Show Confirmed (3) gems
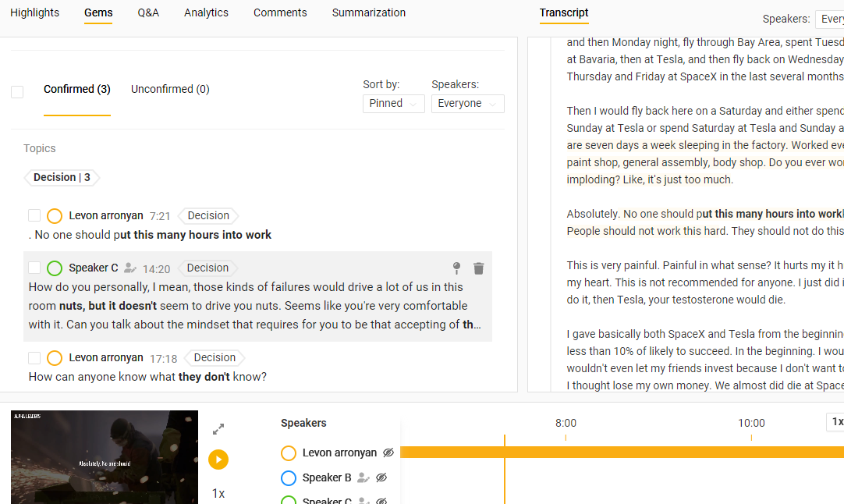The width and height of the screenshot is (844, 504). 77,89
